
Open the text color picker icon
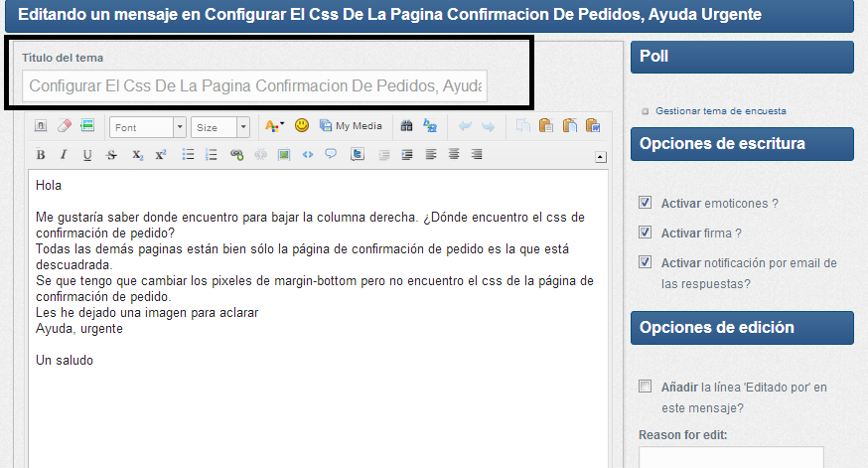coord(274,126)
